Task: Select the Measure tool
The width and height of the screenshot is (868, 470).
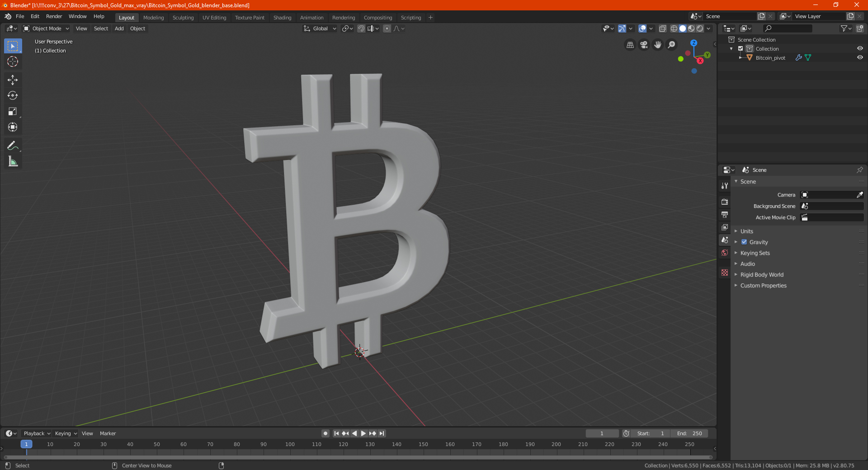Action: pyautogui.click(x=13, y=161)
